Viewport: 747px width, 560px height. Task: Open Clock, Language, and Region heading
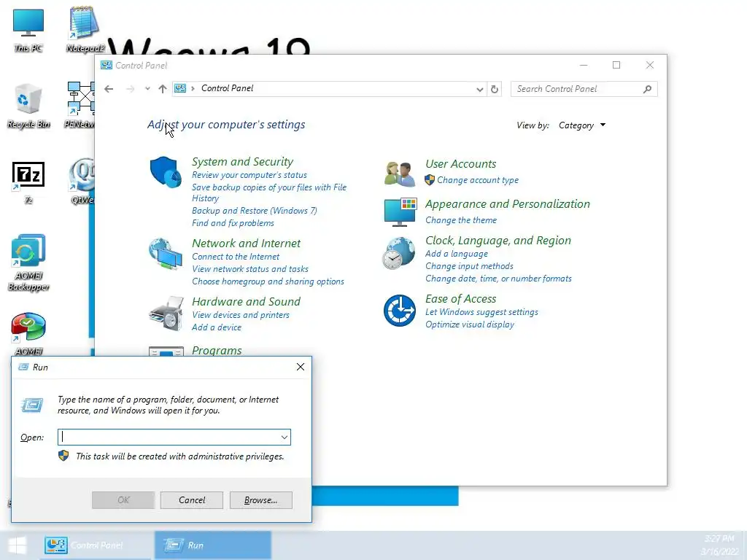[498, 241]
